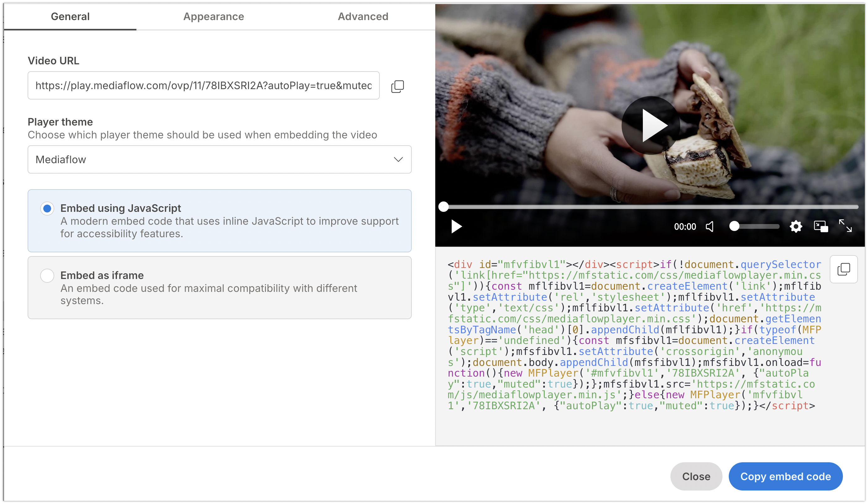Select the Embed as iframe radio button
The width and height of the screenshot is (868, 504).
click(47, 276)
